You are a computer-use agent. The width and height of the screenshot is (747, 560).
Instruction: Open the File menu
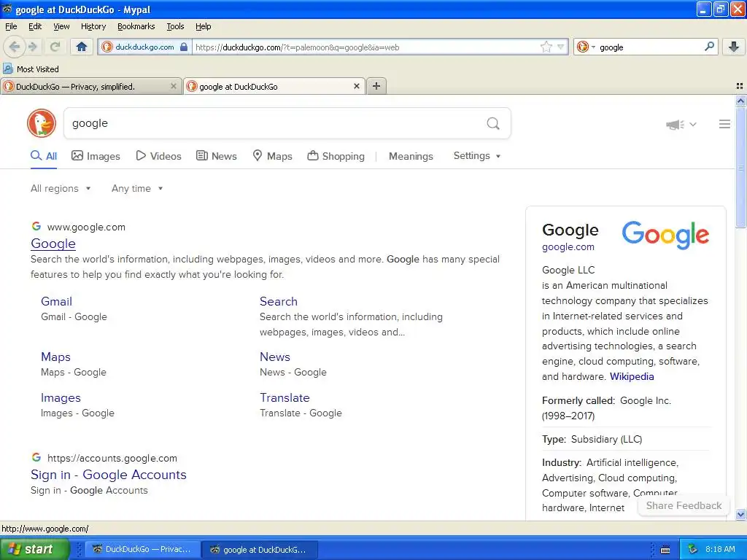coord(11,26)
